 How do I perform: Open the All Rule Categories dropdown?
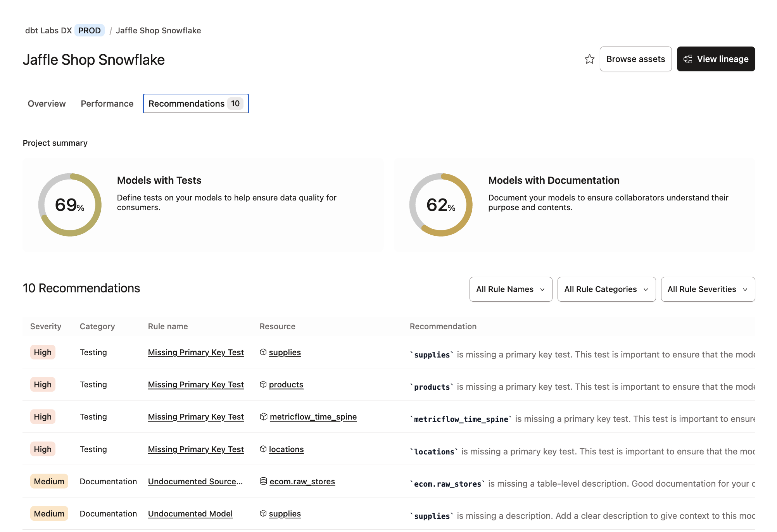coord(606,289)
